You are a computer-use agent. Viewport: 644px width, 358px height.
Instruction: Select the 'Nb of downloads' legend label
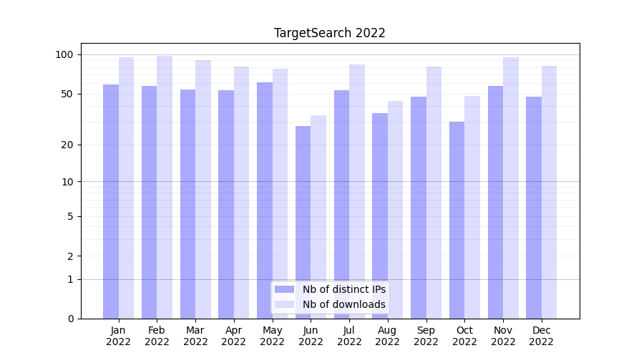pos(343,304)
